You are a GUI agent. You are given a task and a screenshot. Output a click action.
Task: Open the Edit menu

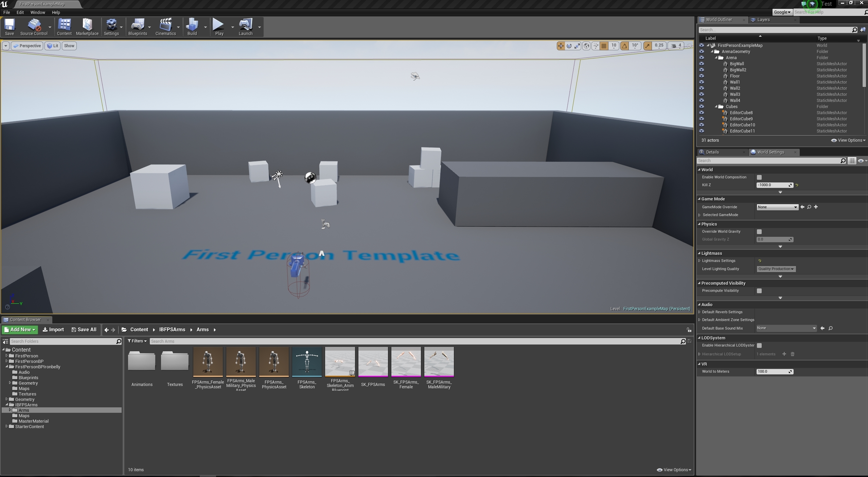20,12
